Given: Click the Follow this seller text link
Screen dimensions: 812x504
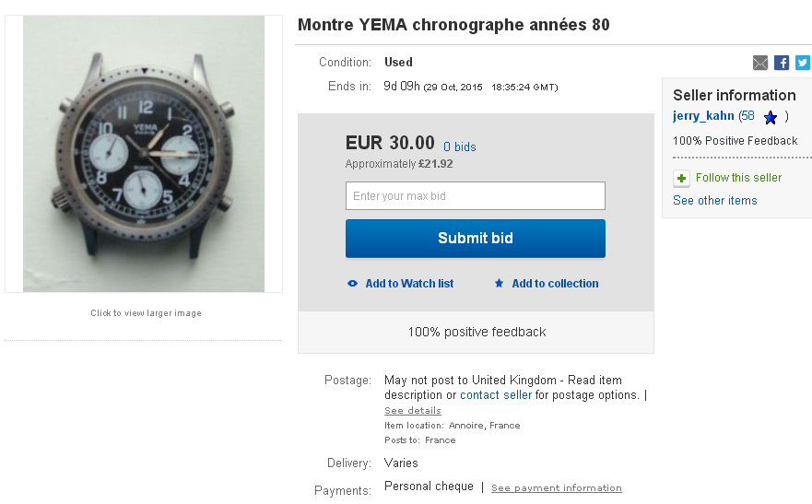Looking at the screenshot, I should (738, 178).
